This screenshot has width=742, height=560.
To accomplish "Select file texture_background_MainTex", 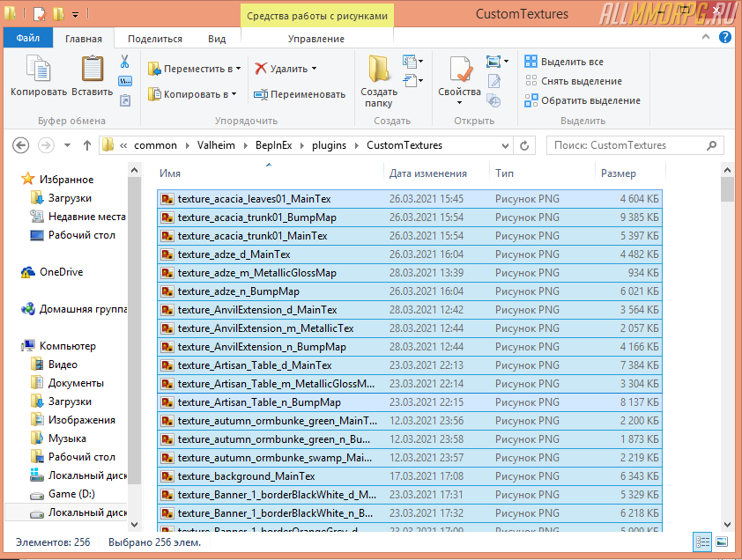I will [409, 476].
